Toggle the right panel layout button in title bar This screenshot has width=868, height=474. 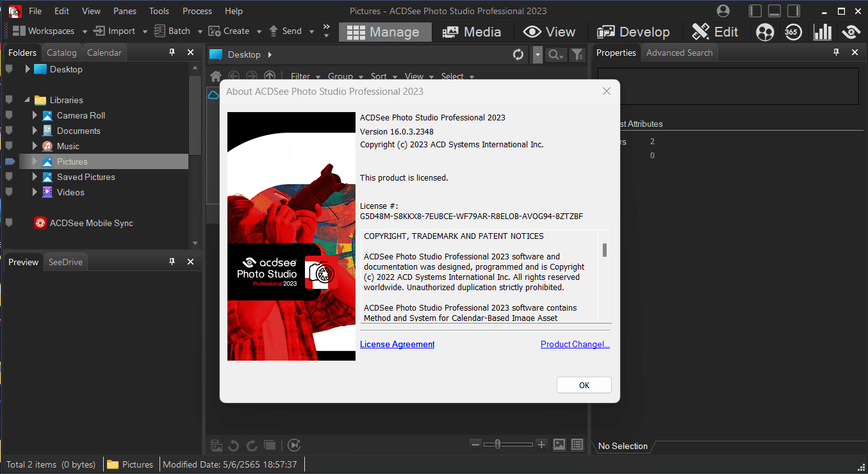click(794, 11)
